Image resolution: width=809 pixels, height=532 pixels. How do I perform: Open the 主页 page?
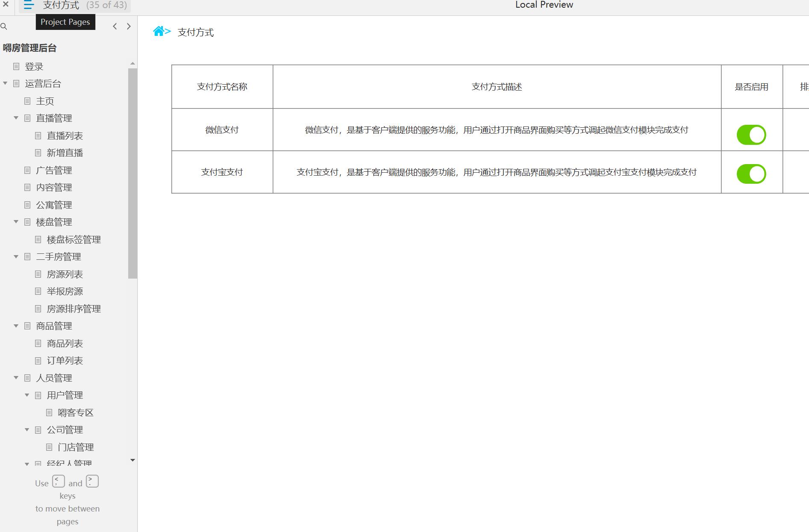click(x=45, y=101)
